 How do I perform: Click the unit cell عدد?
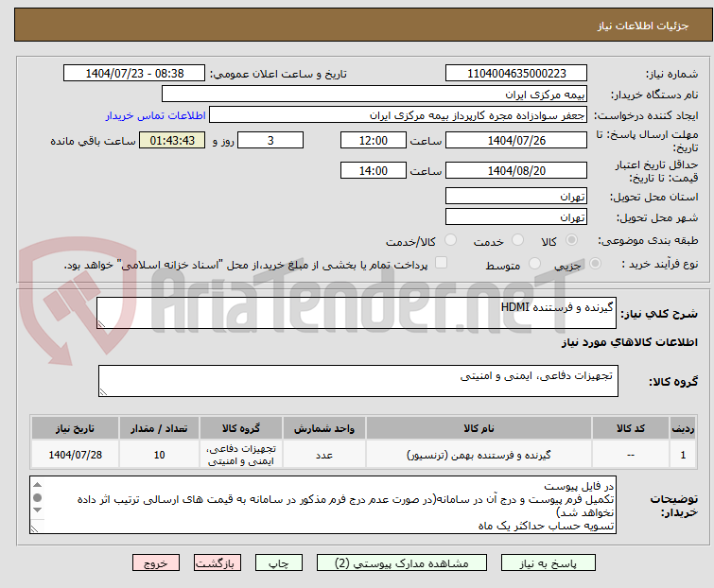(x=324, y=455)
